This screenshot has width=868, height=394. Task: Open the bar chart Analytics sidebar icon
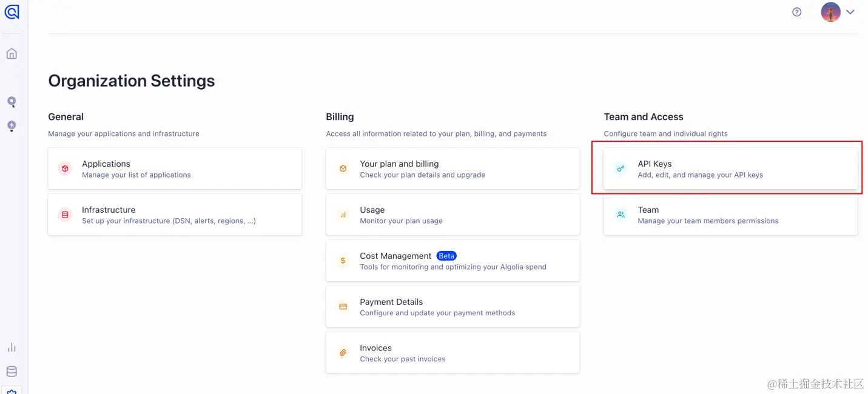click(x=12, y=347)
